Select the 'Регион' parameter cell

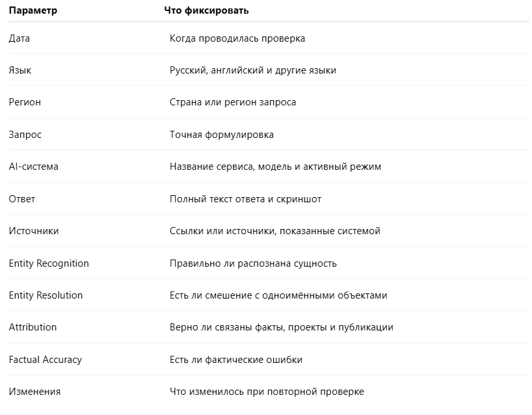25,102
